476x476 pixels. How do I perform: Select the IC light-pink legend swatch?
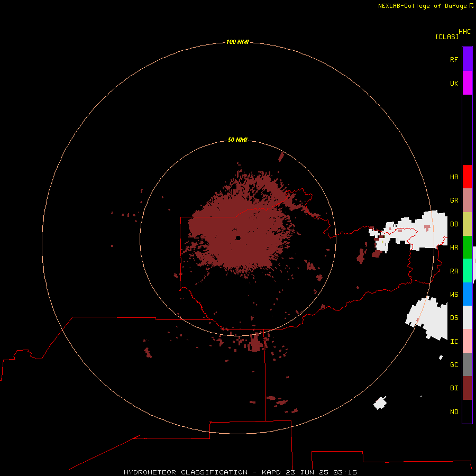point(467,341)
